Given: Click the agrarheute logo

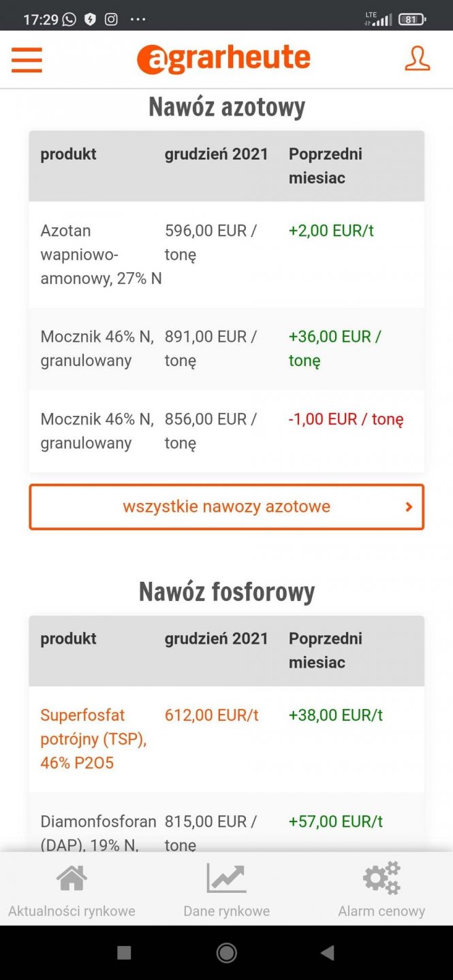Looking at the screenshot, I should click(223, 59).
